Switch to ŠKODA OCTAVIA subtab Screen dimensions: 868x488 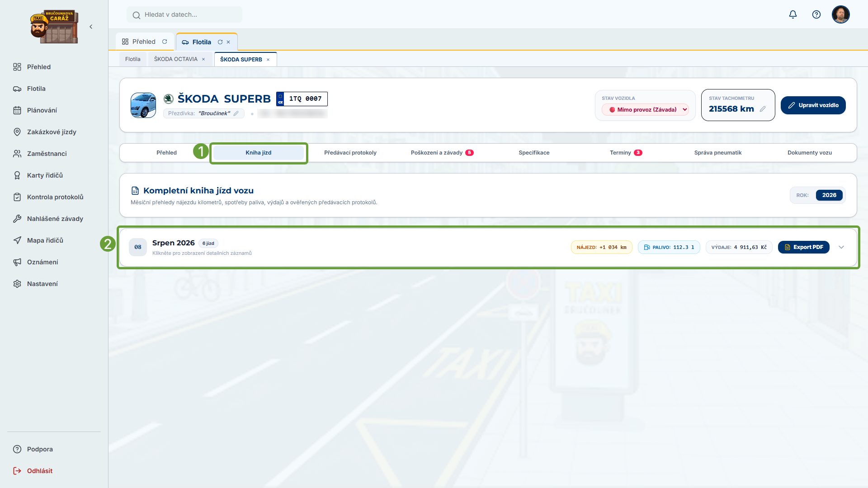click(175, 59)
